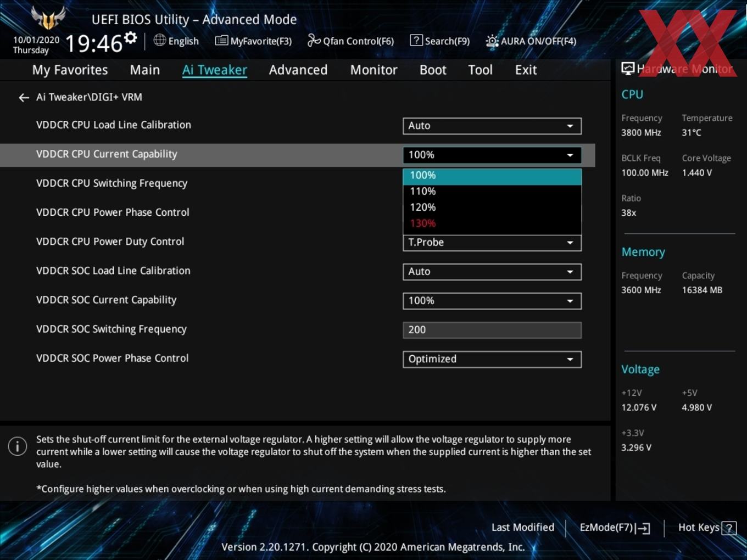Select VDDCR CPU Power Duty Control label
This screenshot has width=747, height=560.
(110, 242)
